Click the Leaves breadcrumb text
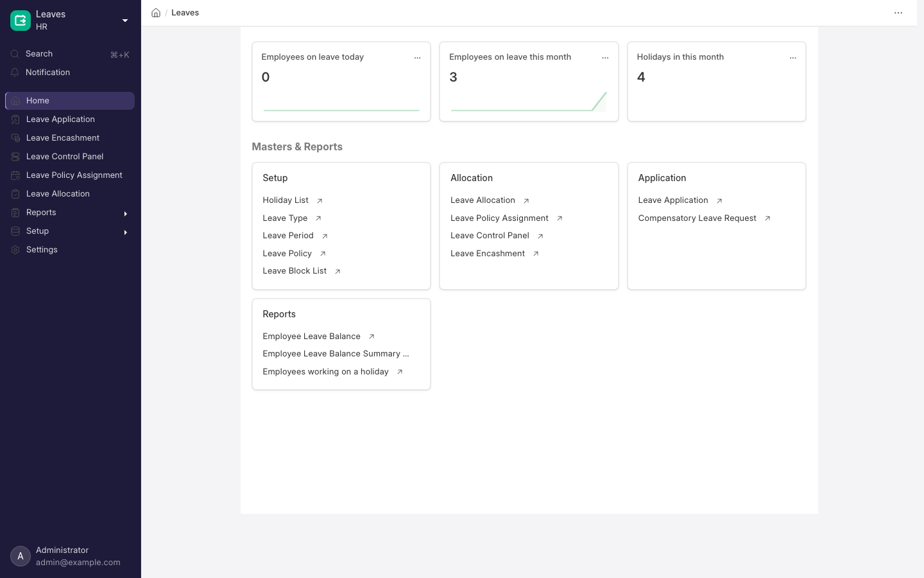924x578 pixels. 185,13
